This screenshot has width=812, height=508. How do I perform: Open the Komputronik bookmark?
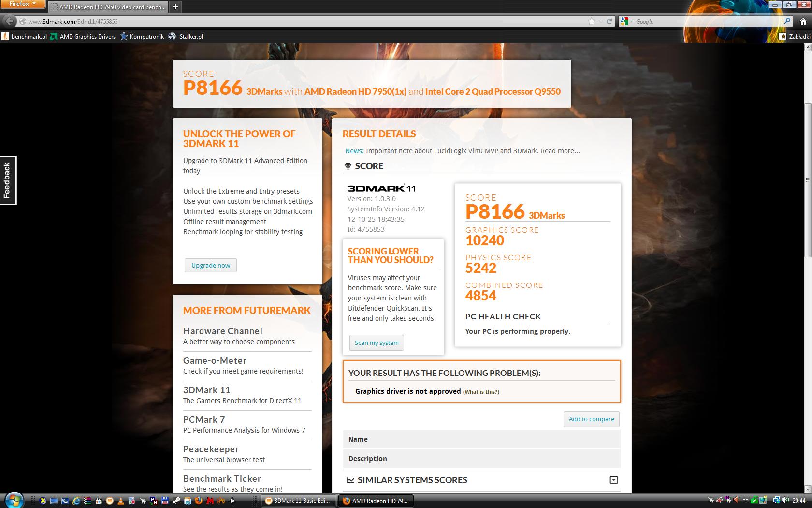[142, 36]
